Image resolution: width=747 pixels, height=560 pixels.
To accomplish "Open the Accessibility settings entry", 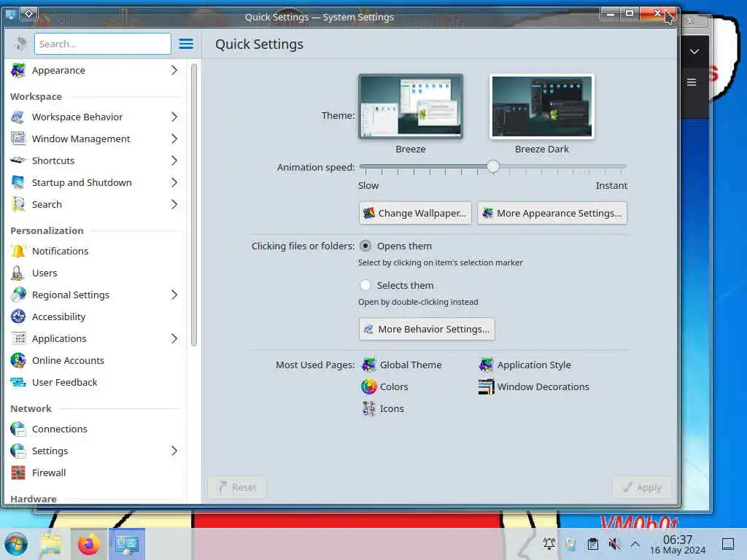I will (x=96, y=316).
